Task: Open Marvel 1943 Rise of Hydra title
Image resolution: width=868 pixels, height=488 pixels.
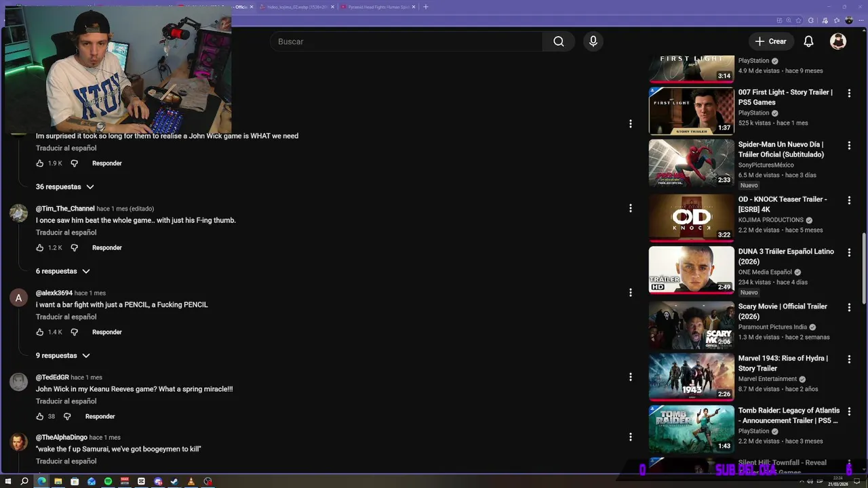Action: pos(783,363)
